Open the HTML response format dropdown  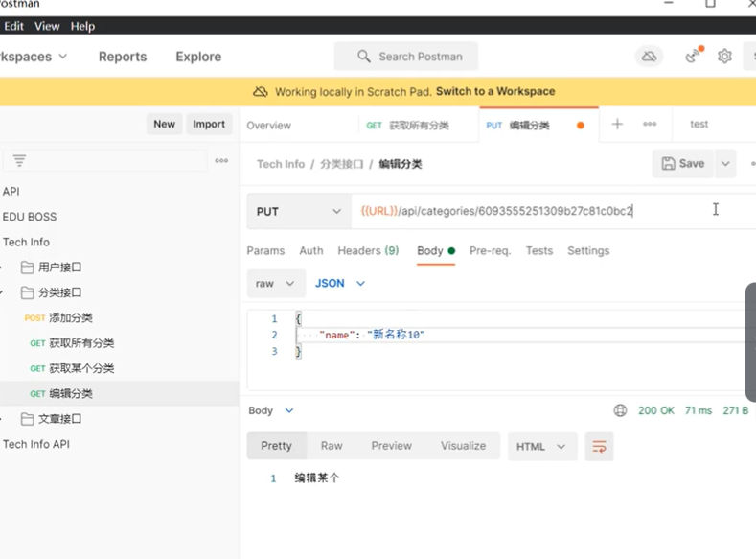542,447
